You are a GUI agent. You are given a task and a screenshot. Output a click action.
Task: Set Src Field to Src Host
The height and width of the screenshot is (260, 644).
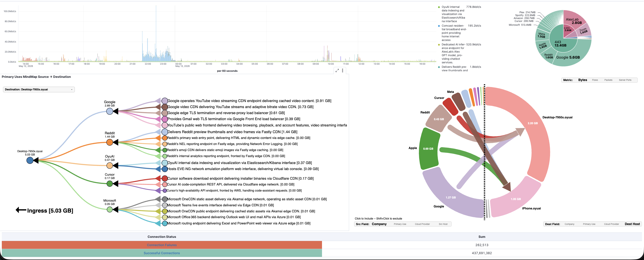click(x=443, y=224)
